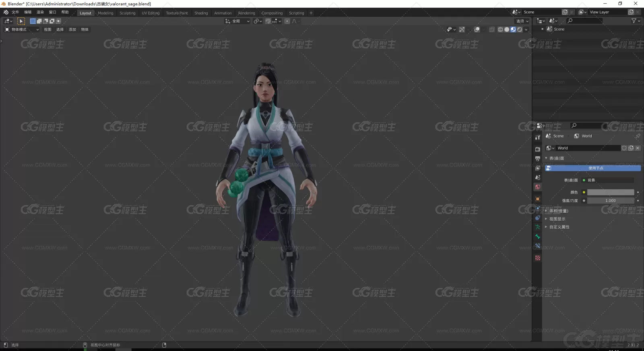Open the Scene properties tab icon

[537, 177]
